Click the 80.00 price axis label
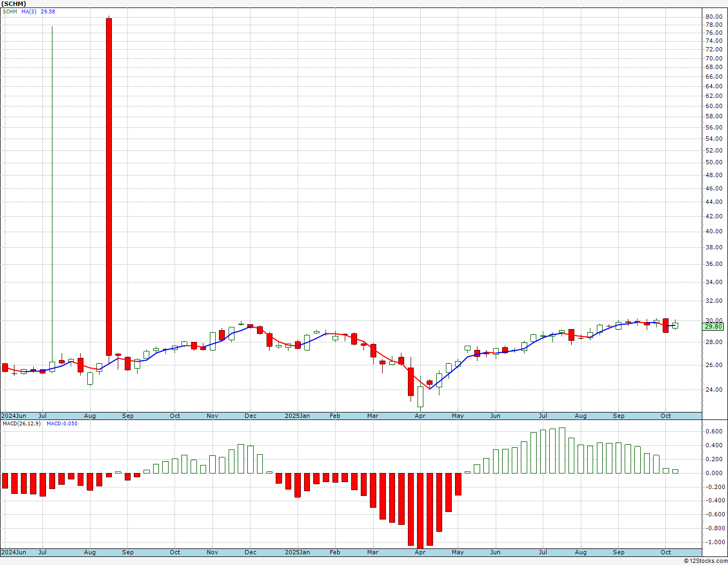The image size is (728, 565). [x=714, y=17]
